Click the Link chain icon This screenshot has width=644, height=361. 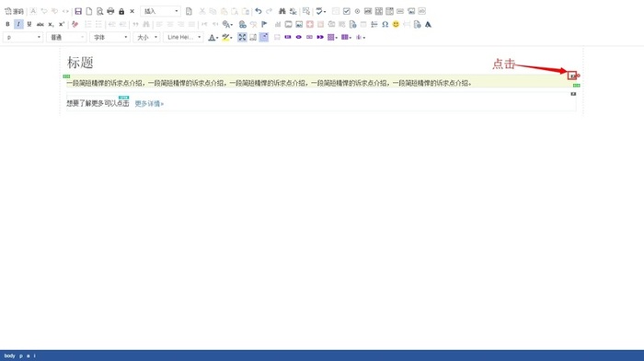(x=242, y=24)
